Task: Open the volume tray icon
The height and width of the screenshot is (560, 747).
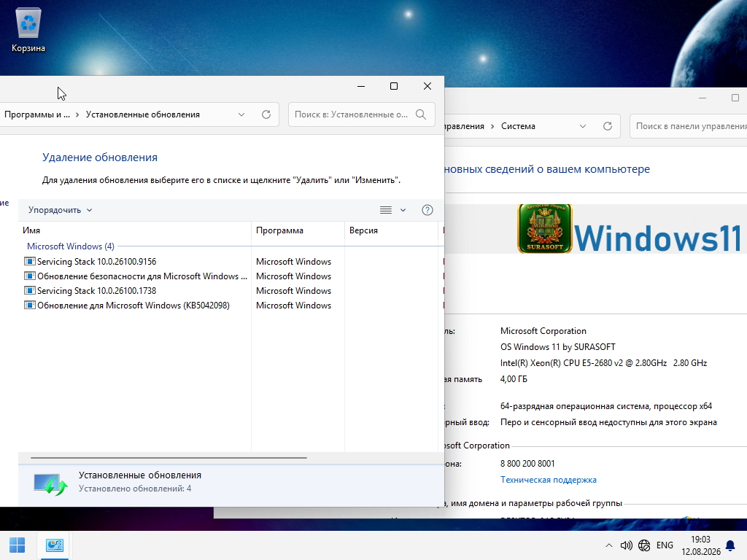Action: [627, 545]
